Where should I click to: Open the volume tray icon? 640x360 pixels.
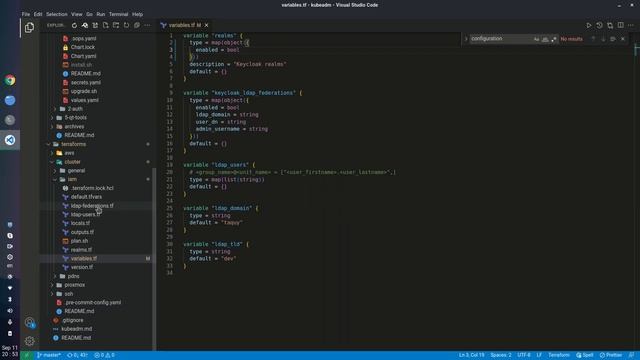10,311
